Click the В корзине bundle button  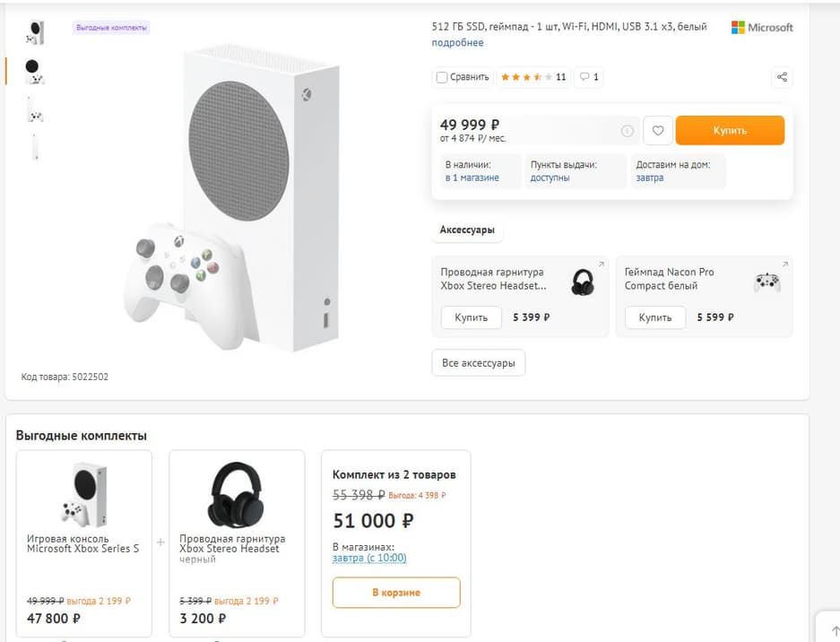click(x=395, y=593)
